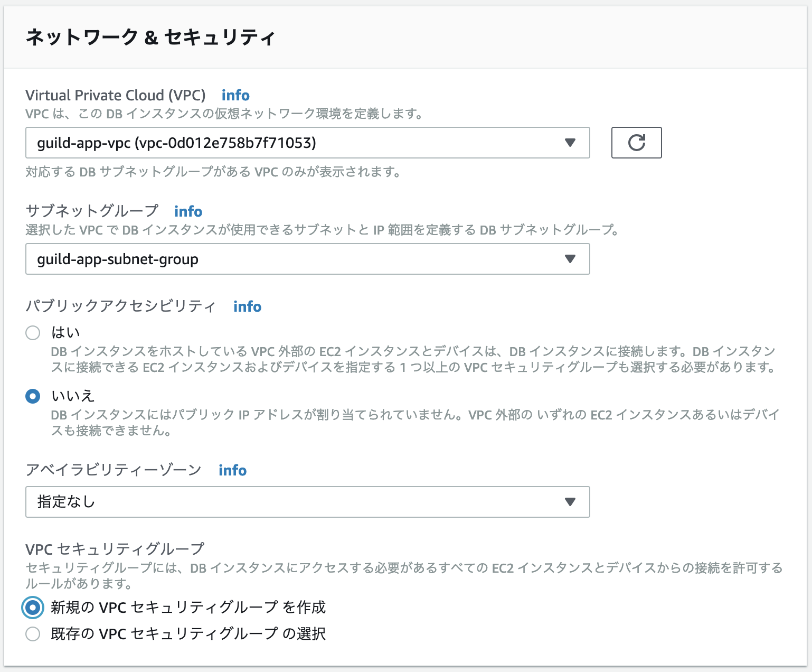Viewport: 812px width, 672px height.
Task: Open info link beside アベイラビリティーゾーン
Action: [233, 470]
